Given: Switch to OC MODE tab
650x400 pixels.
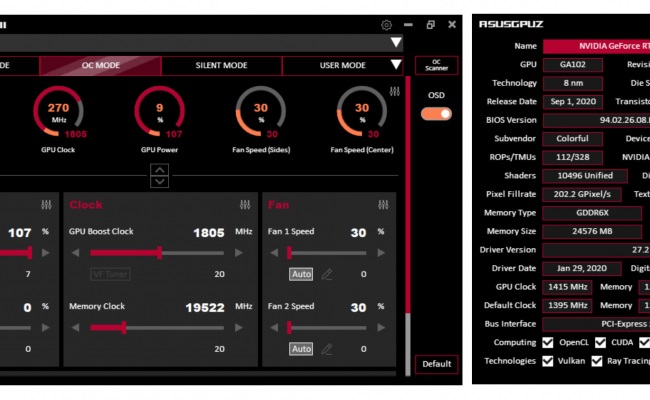Looking at the screenshot, I should pos(100,65).
